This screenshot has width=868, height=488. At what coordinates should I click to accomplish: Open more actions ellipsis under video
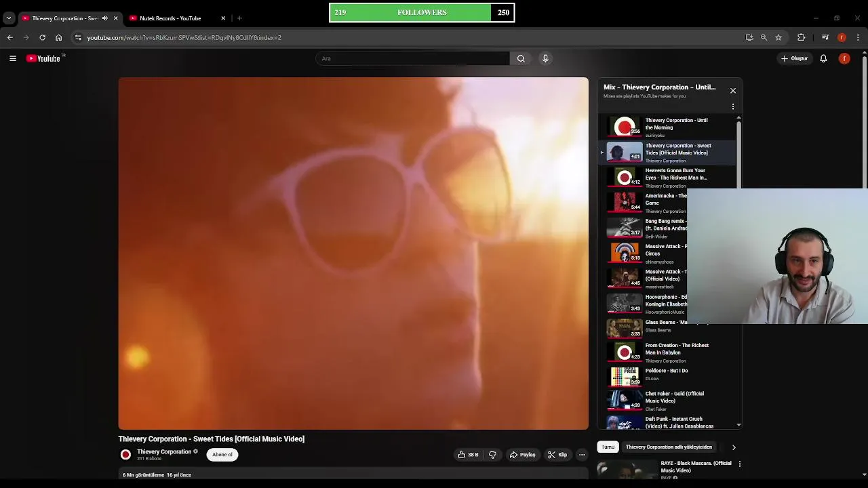tap(582, 455)
